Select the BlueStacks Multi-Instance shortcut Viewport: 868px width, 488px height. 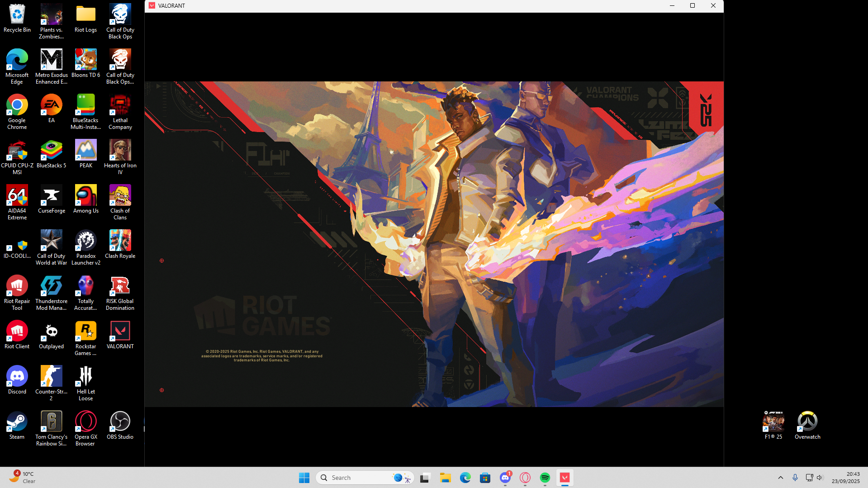coord(86,112)
